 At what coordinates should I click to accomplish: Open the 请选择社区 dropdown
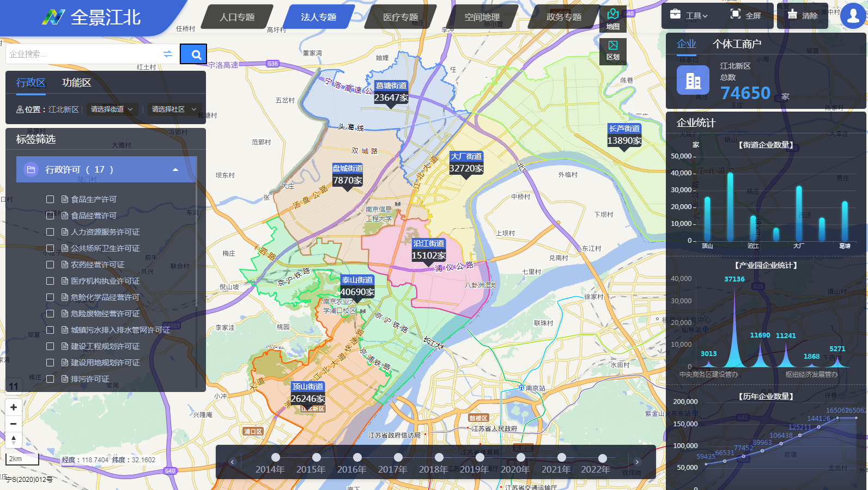[173, 109]
